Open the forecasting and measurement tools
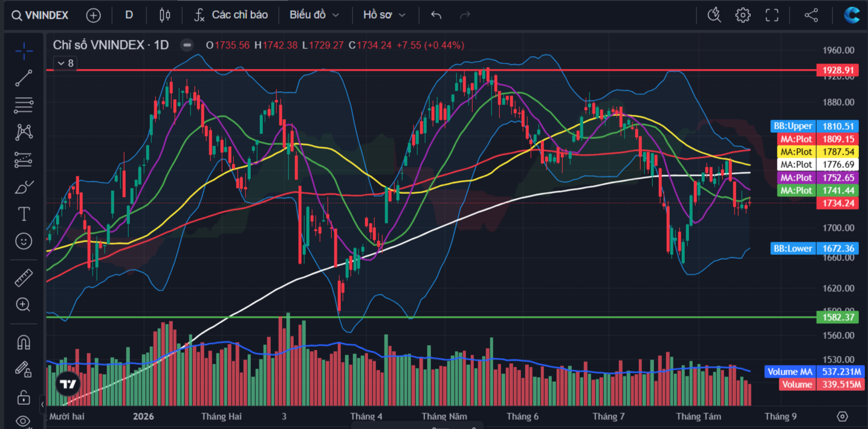The height and width of the screenshot is (429, 868). 24,160
